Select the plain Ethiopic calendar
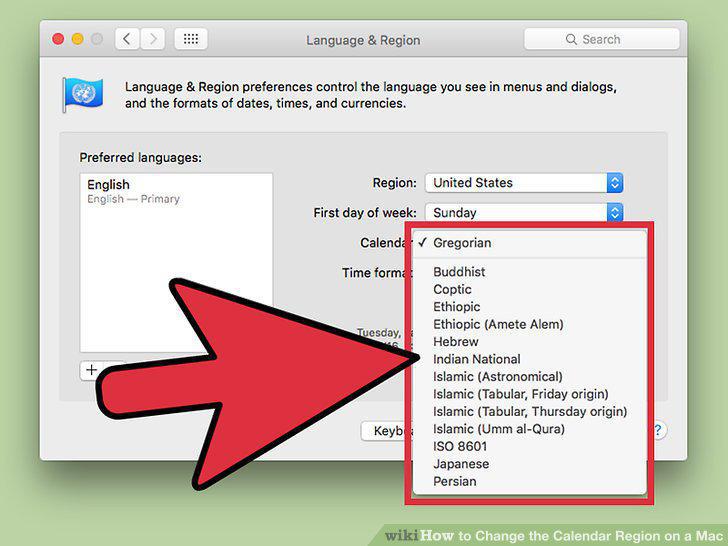728x546 pixels. coord(530,307)
